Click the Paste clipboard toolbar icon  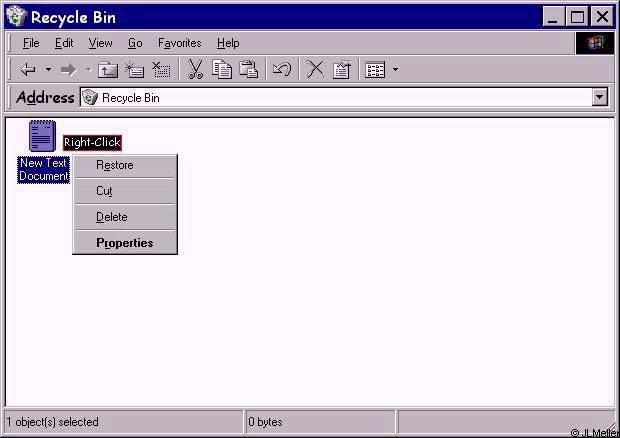249,70
